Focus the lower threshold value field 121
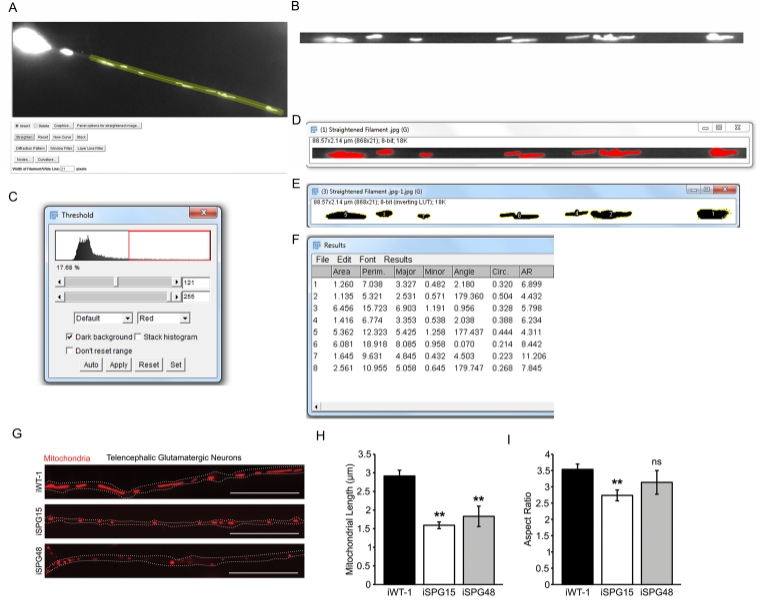 (x=196, y=282)
